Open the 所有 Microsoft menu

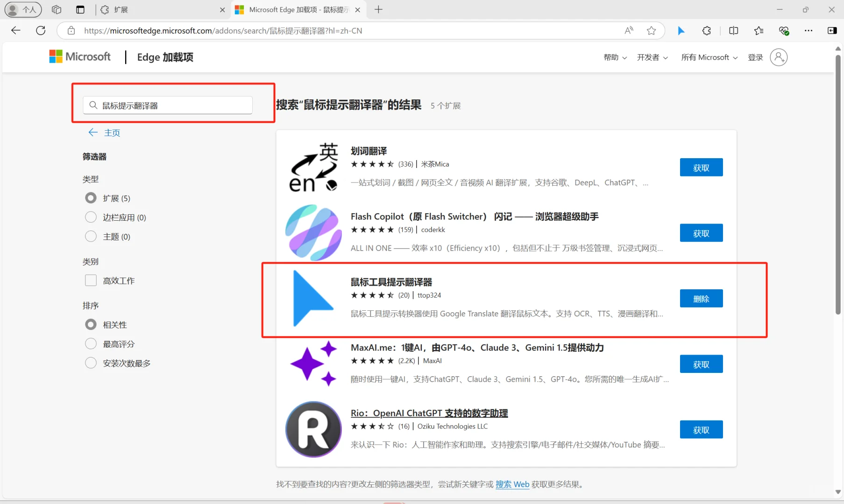click(x=708, y=57)
